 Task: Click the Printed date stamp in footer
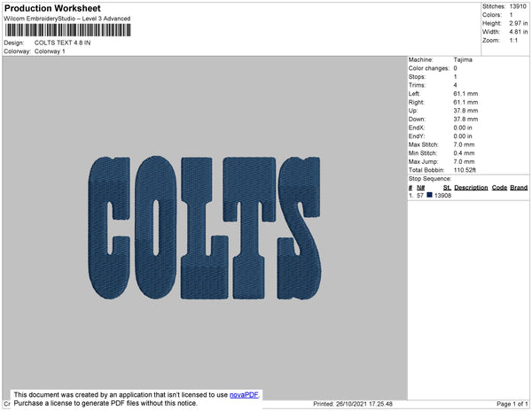353,404
